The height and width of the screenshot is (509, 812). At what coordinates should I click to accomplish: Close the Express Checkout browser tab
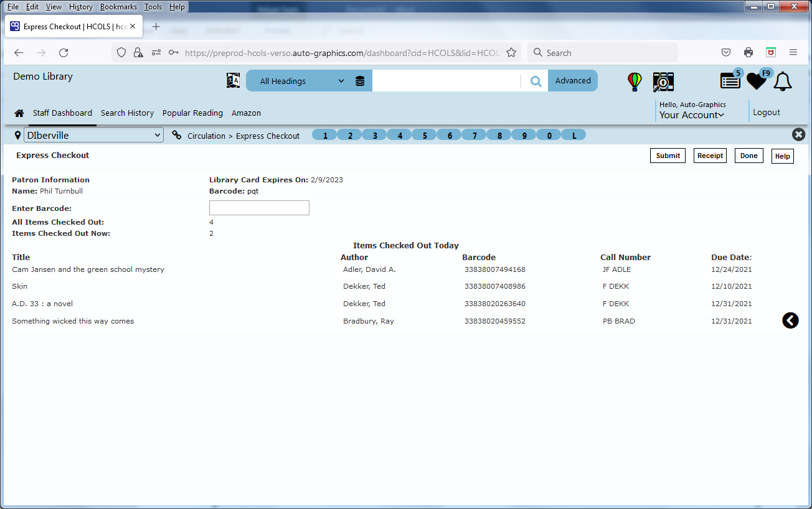pyautogui.click(x=133, y=27)
